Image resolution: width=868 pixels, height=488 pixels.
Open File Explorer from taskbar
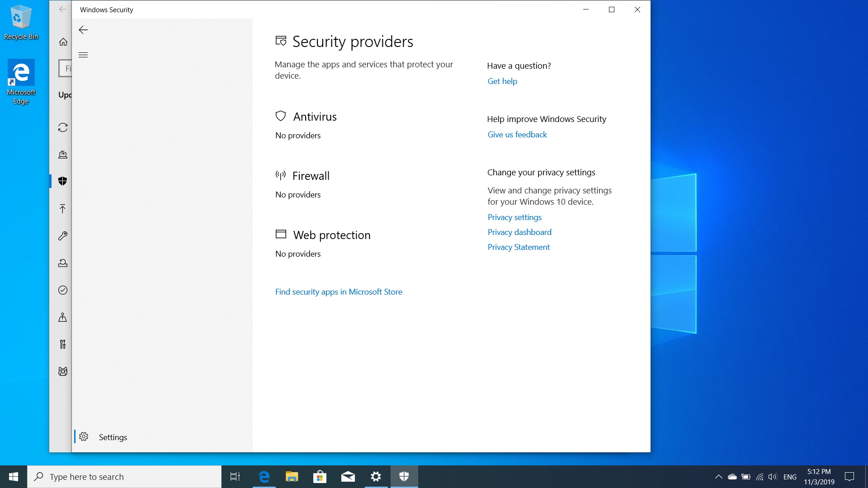coord(292,477)
